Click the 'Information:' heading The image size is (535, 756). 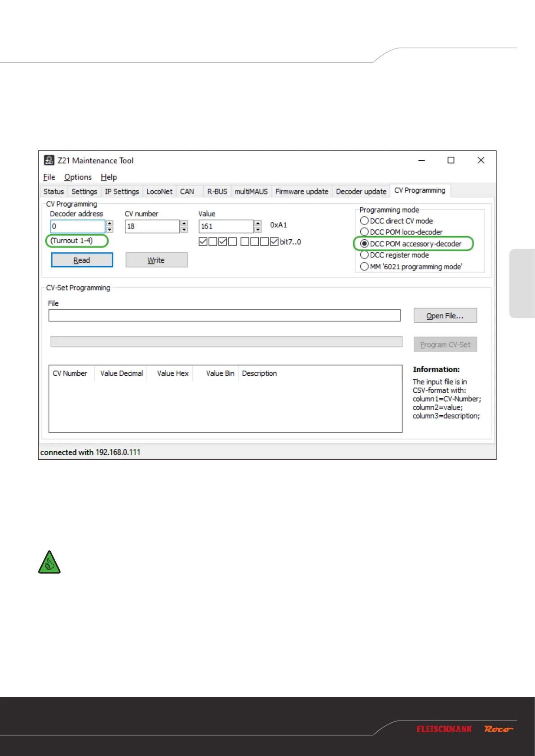pos(436,369)
